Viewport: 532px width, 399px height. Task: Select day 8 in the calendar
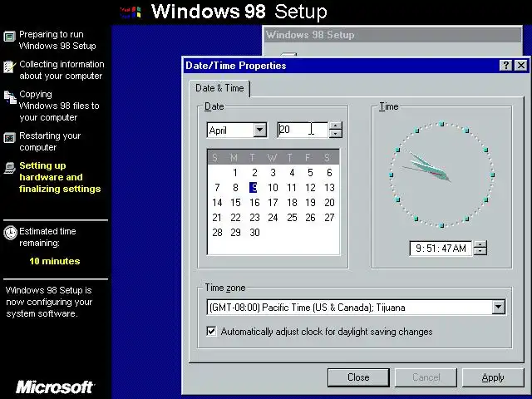[235, 188]
